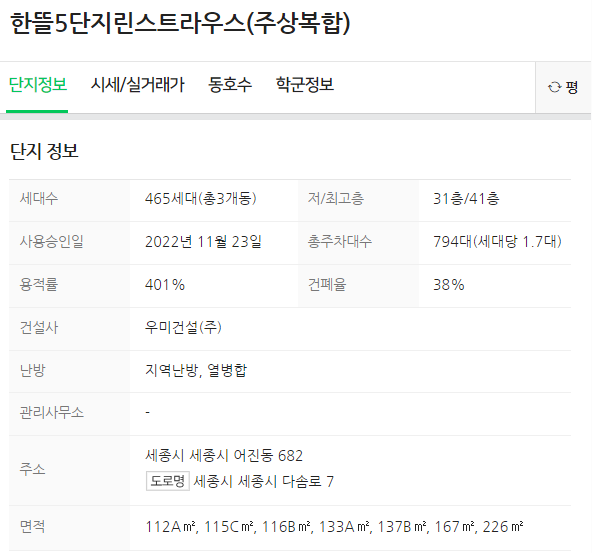Click the 도로명 address badge
The image size is (592, 553).
168,481
